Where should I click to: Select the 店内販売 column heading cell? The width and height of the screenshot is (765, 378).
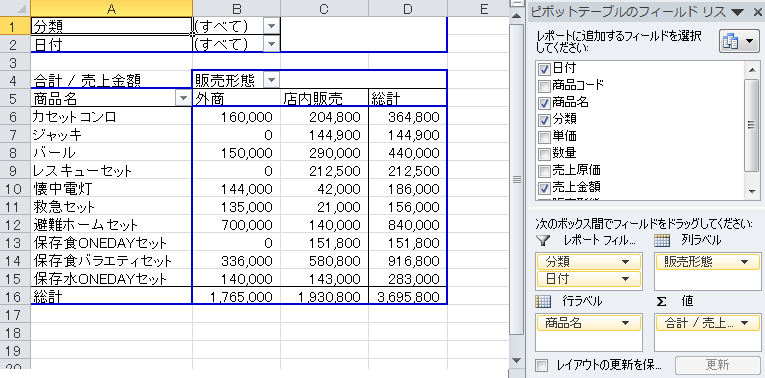click(x=324, y=99)
